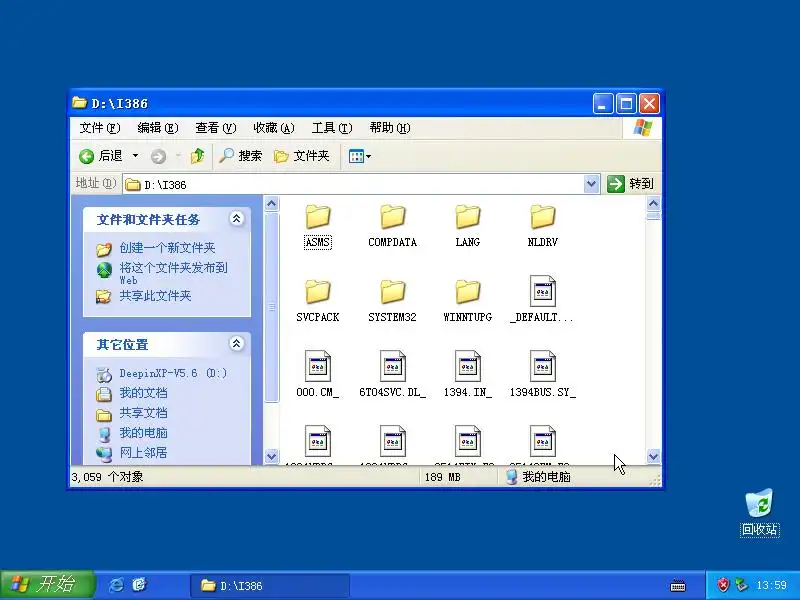Click 创建一个新文件夹 link
The height and width of the screenshot is (600, 800).
pyautogui.click(x=167, y=248)
